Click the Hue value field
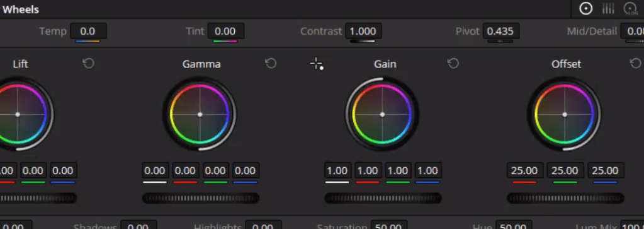Screen dimensions: 644x229 tap(514, 225)
